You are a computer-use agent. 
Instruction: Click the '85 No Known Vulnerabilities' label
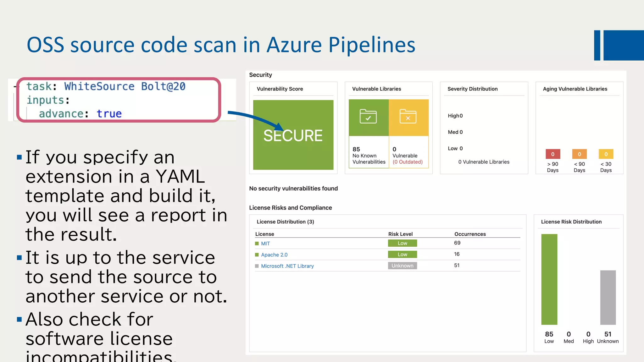[369, 155]
